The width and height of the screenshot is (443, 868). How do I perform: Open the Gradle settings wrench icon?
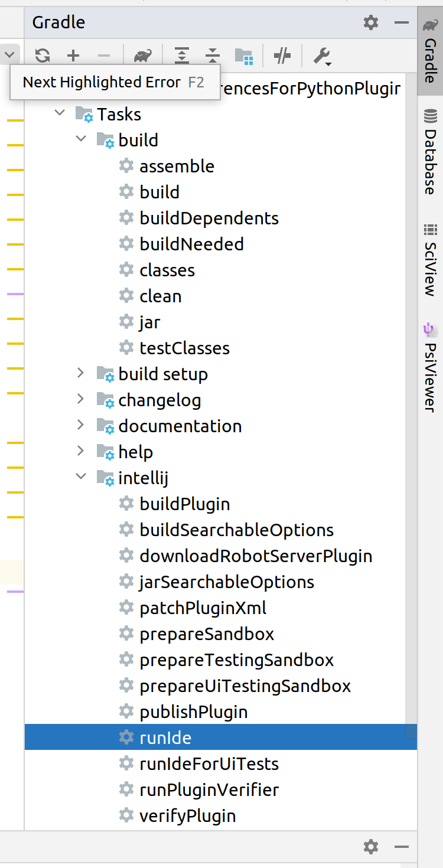click(x=322, y=55)
